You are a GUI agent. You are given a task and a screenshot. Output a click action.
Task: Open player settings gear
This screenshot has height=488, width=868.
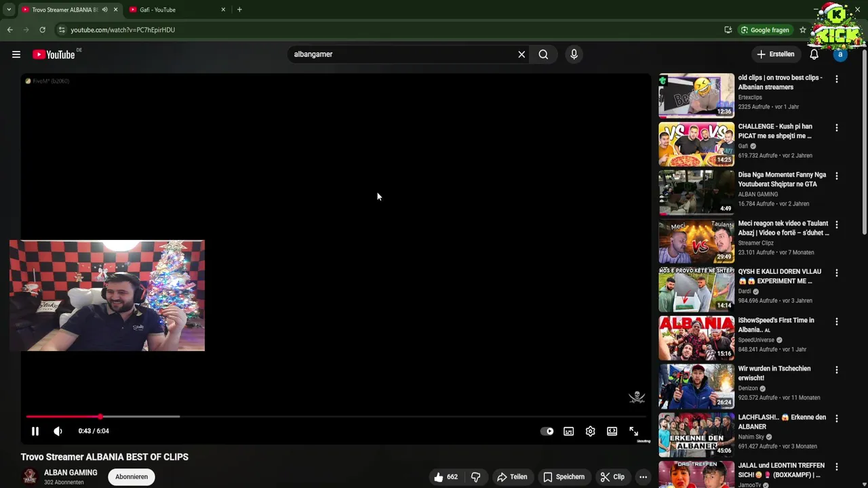tap(590, 431)
